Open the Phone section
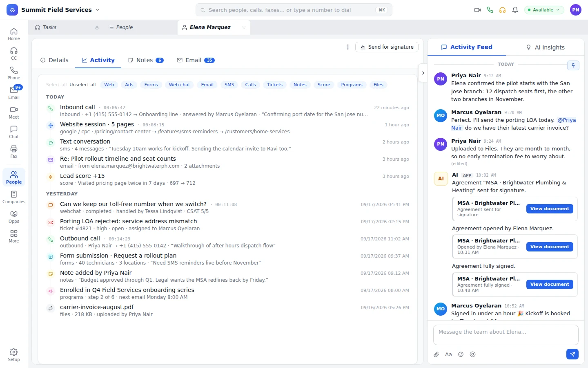This screenshot has width=588, height=368. pyautogui.click(x=14, y=74)
